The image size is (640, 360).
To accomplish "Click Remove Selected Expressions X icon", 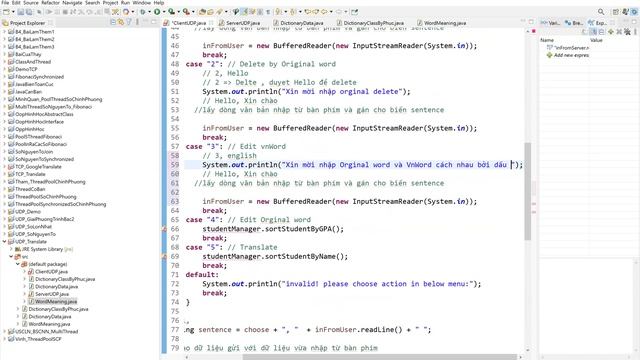I will (x=619, y=31).
